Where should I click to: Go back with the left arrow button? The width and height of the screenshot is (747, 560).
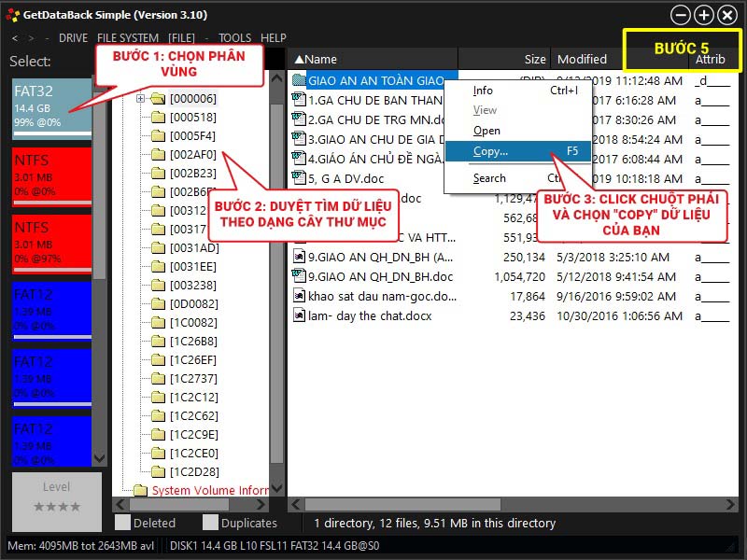pyautogui.click(x=15, y=38)
